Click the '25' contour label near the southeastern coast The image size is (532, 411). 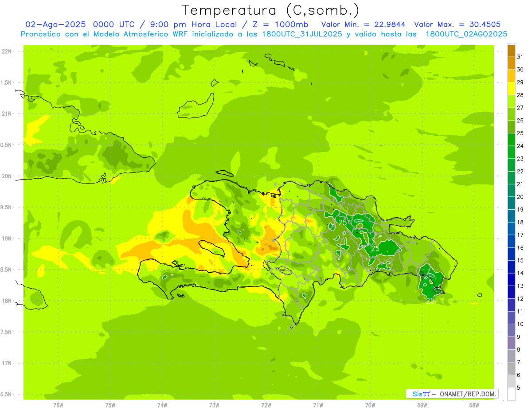[x=430, y=301]
